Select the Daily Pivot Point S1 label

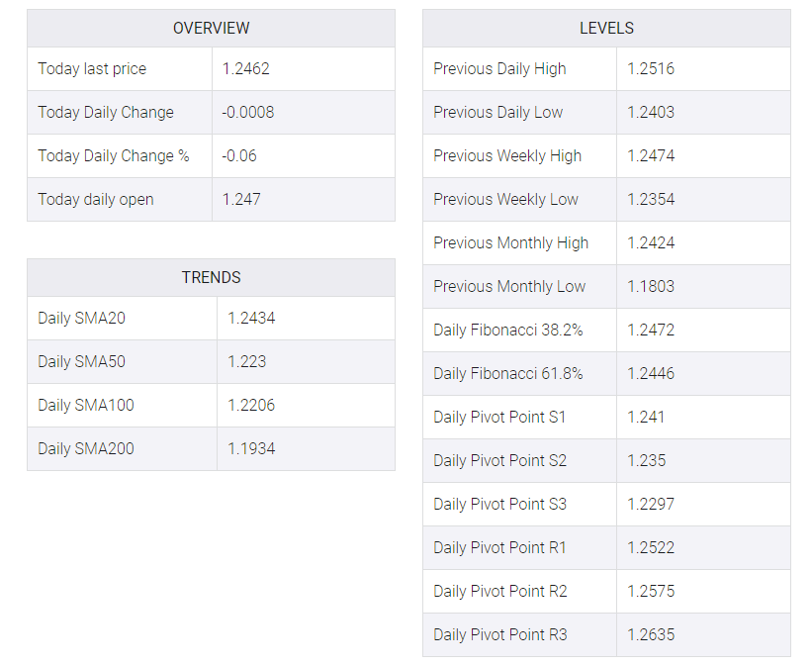[x=499, y=418]
